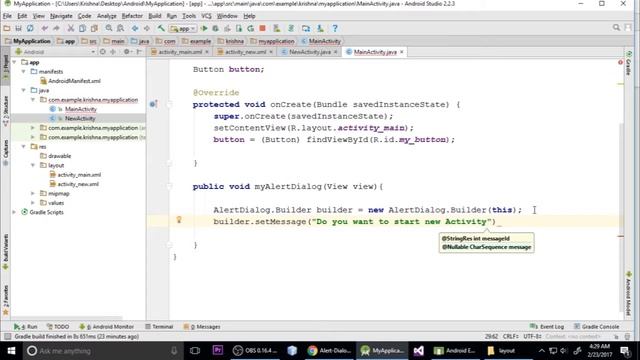640x360 pixels.
Task: Select the drawable folder in tree
Action: point(56,156)
